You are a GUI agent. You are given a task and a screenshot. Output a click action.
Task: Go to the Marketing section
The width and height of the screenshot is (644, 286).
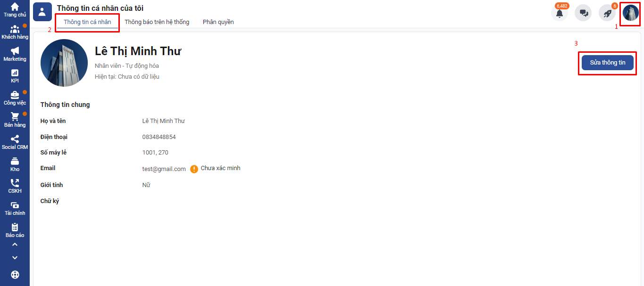15,54
